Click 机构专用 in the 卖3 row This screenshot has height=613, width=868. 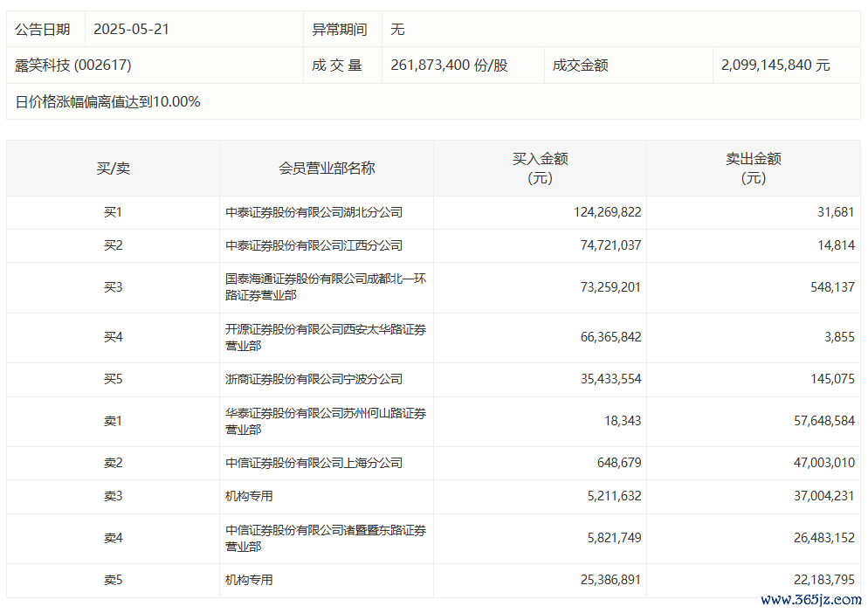click(249, 496)
